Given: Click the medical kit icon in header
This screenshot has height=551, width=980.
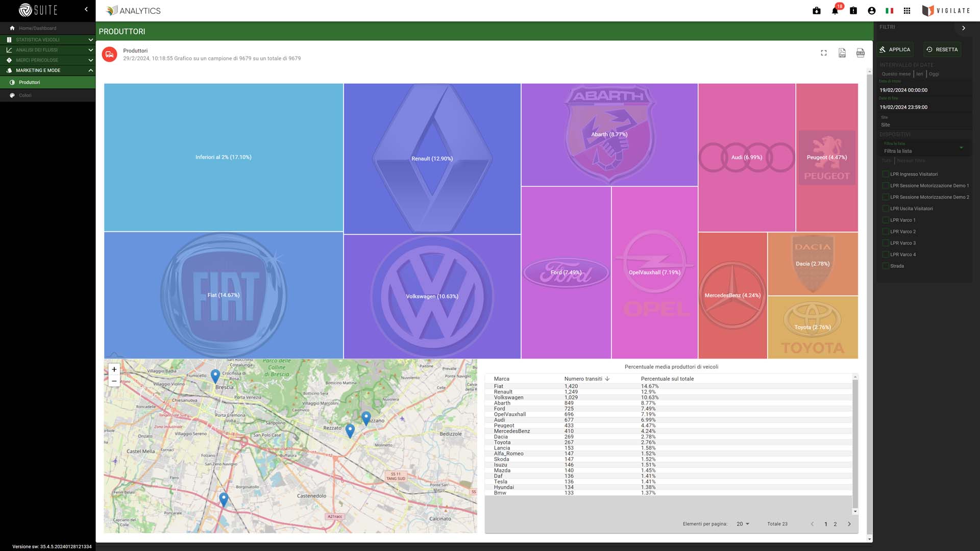Looking at the screenshot, I should (817, 11).
